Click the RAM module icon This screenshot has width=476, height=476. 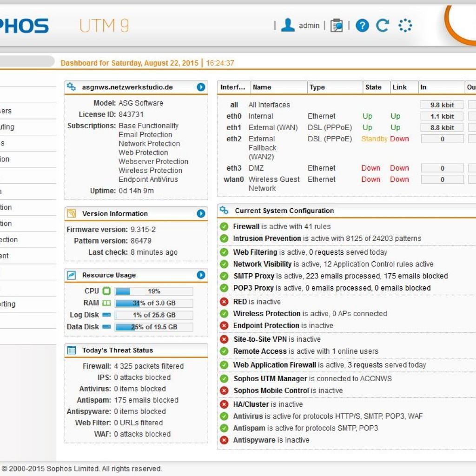click(106, 303)
